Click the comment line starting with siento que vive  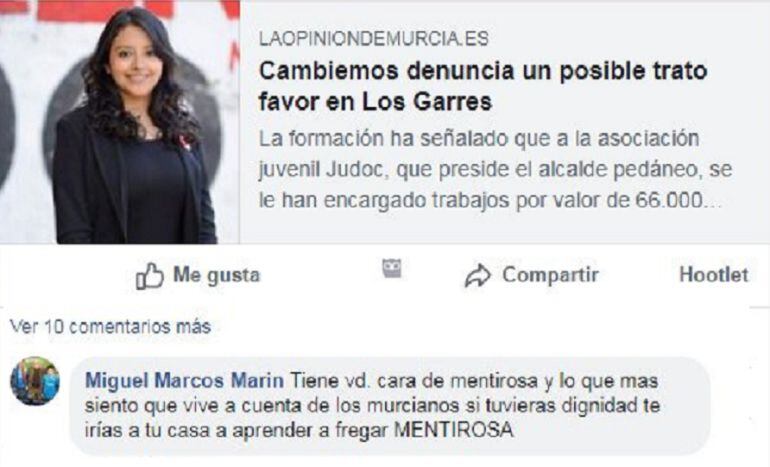(373, 406)
